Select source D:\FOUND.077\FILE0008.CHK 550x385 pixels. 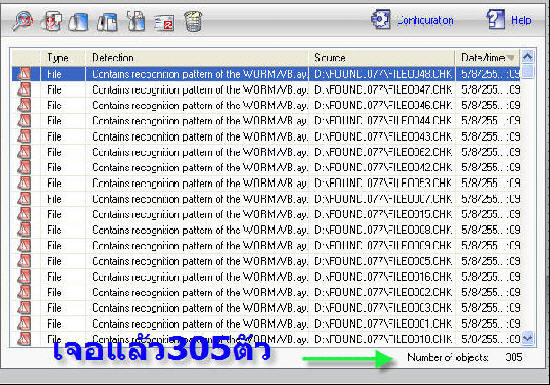(383, 230)
